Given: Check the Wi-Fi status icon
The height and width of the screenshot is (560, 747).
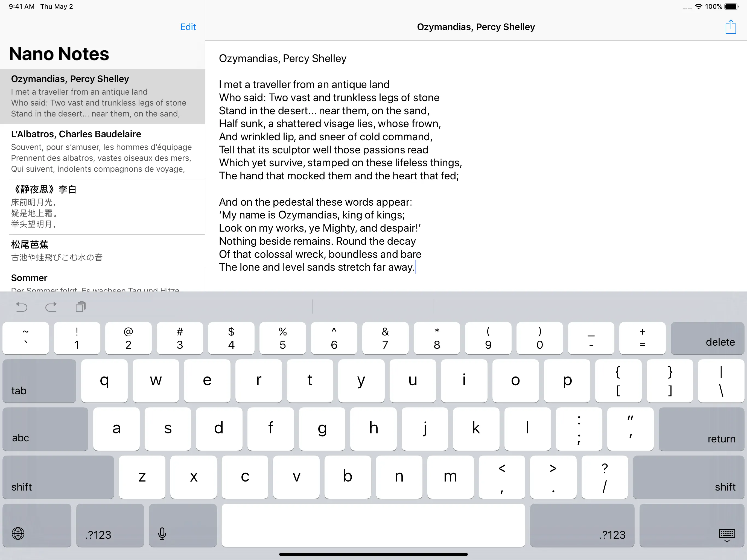Looking at the screenshot, I should 698,6.
